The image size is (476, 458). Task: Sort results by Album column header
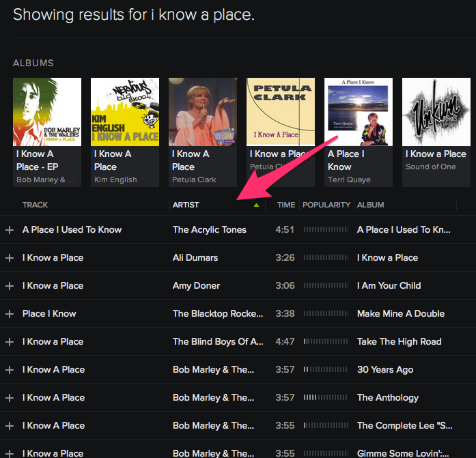click(x=370, y=205)
